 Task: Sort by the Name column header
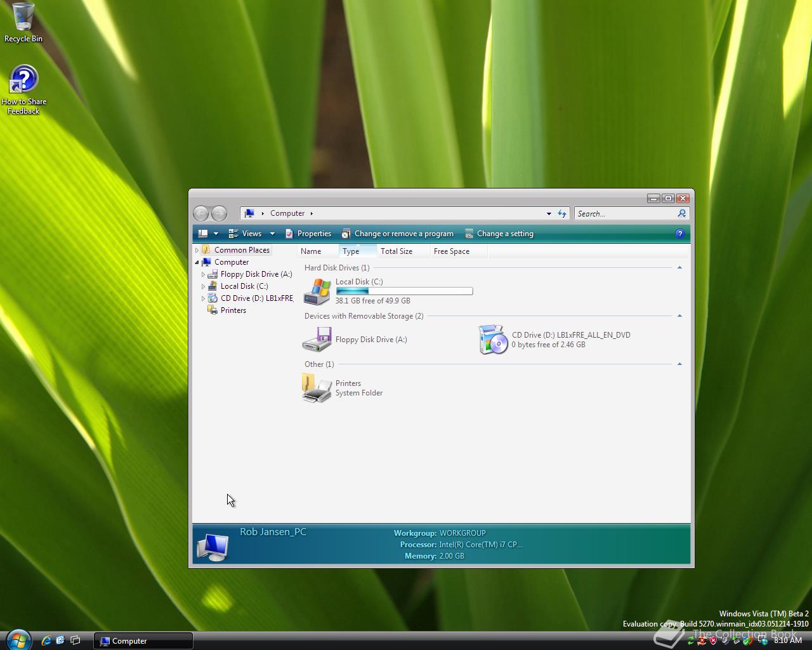click(318, 251)
